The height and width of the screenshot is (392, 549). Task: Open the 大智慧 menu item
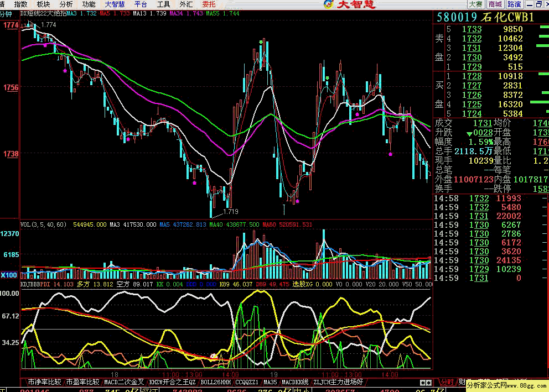point(115,4)
